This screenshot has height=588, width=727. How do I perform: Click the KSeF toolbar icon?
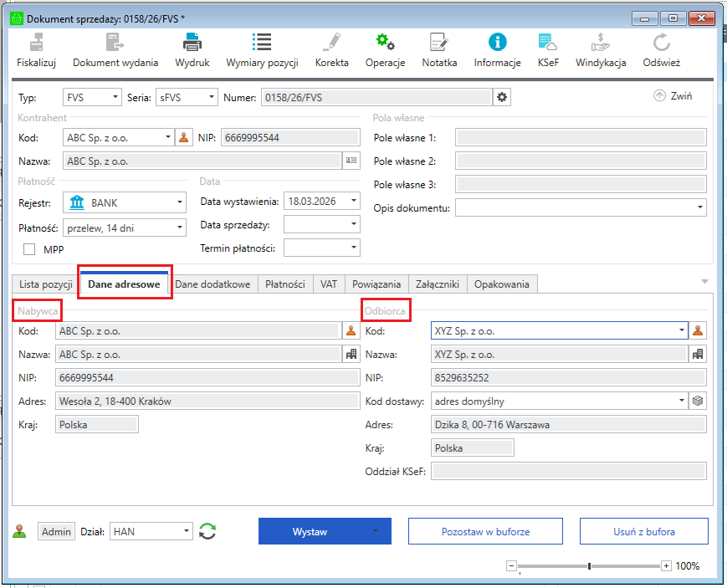pos(548,43)
